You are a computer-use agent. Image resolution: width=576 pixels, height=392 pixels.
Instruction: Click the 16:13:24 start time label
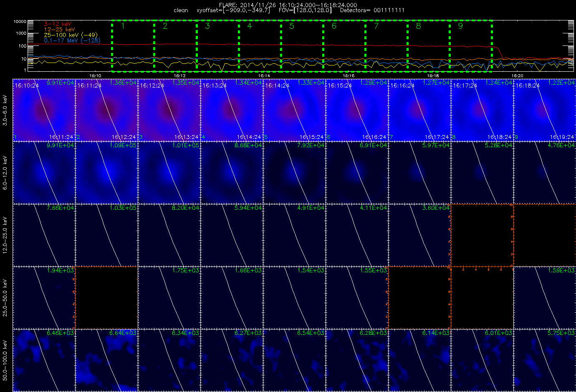pyautogui.click(x=215, y=85)
